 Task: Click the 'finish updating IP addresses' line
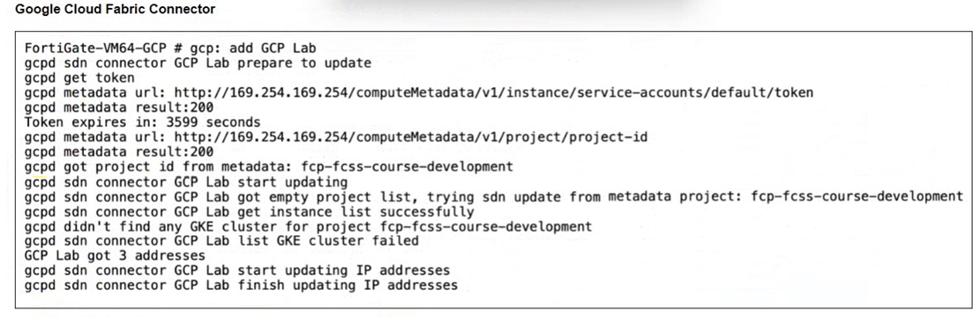(241, 286)
